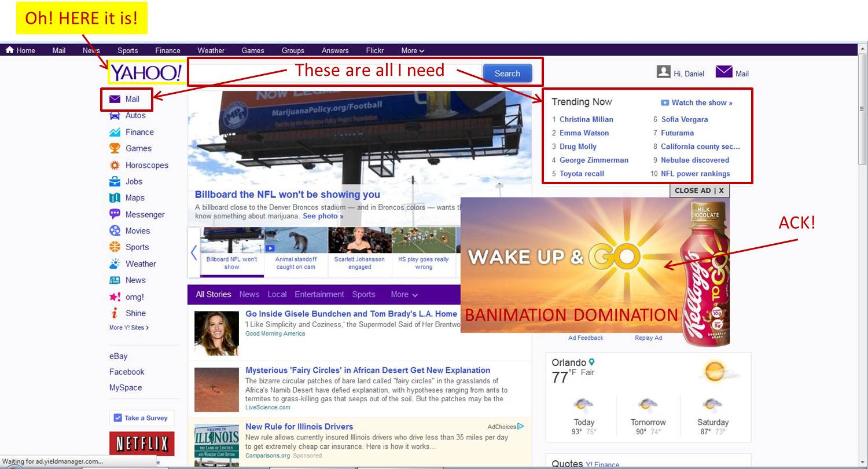
Task: Switch to the Entertainment stories tab
Action: (319, 294)
